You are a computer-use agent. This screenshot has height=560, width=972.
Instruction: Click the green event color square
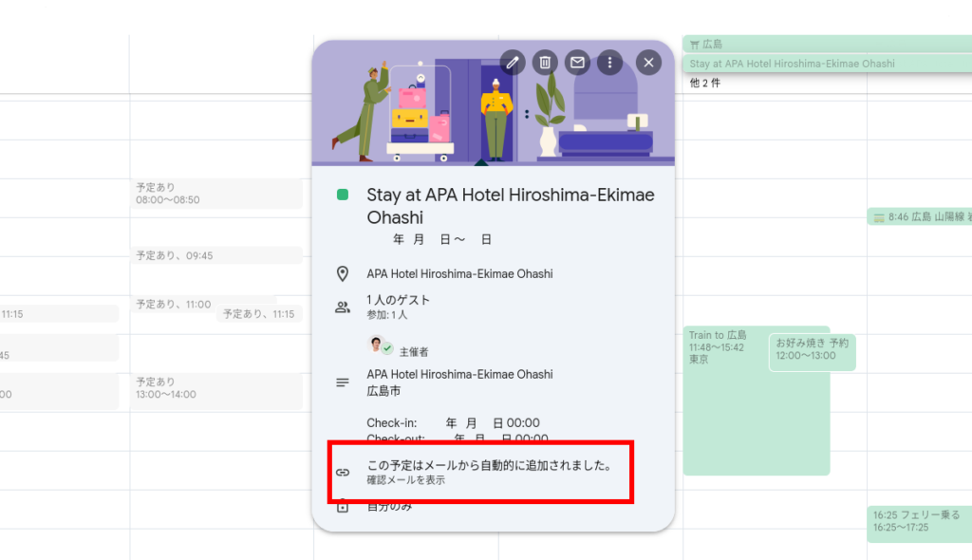[342, 195]
